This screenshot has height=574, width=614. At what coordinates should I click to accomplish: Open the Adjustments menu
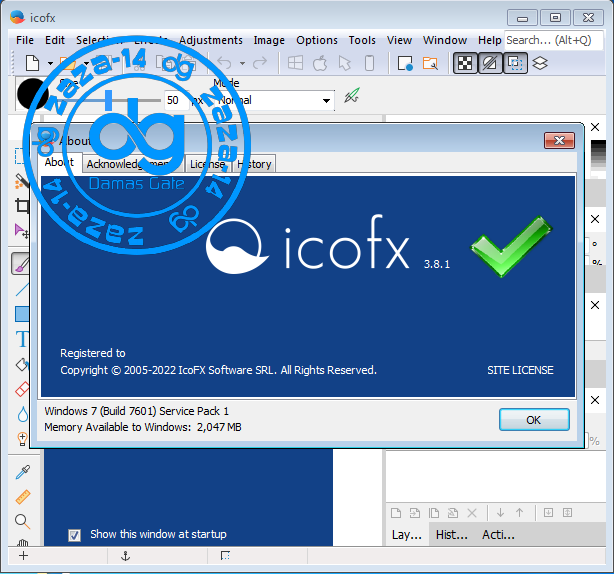(211, 40)
